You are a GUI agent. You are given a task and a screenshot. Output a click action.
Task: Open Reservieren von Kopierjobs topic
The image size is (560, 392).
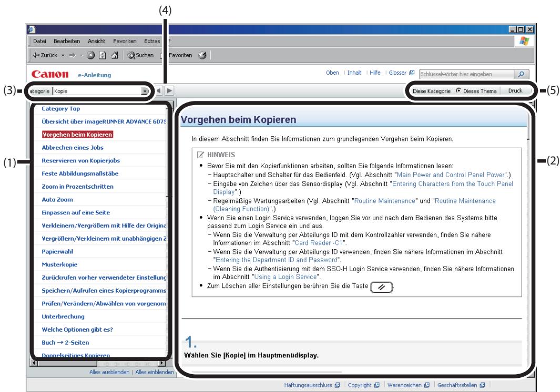81,161
